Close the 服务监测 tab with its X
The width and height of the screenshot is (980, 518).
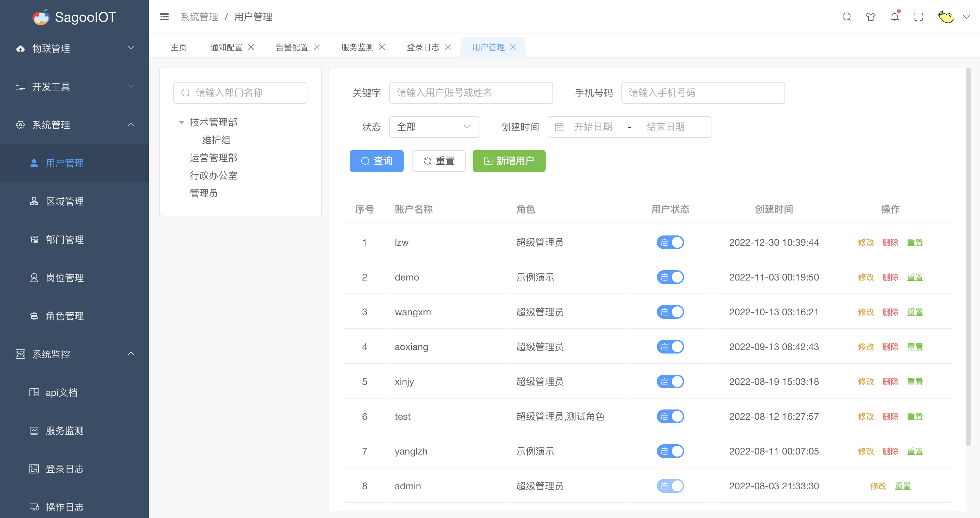[382, 47]
